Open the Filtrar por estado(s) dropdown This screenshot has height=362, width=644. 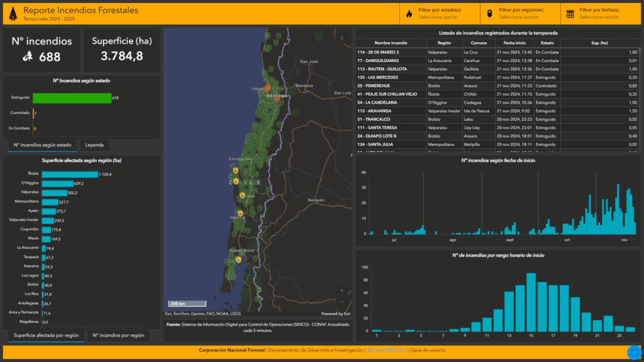(x=440, y=13)
